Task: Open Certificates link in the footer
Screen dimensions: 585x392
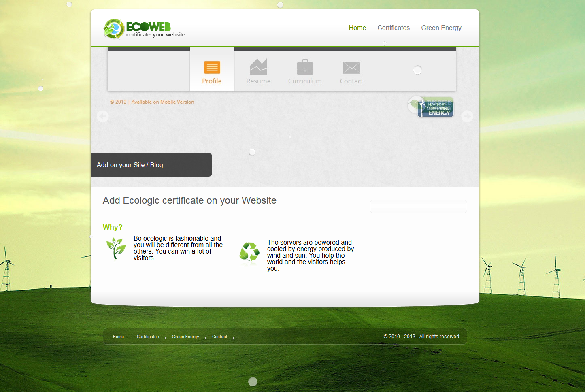Action: click(x=148, y=337)
